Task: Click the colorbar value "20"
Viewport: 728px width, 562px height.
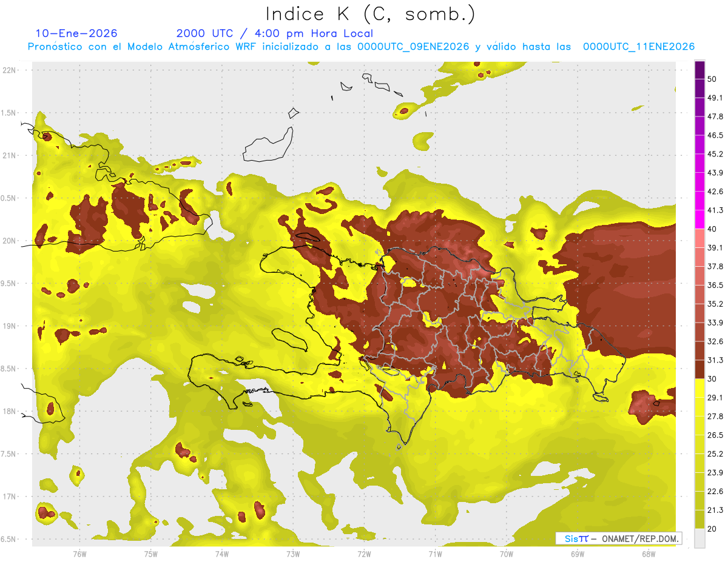Action: [712, 529]
